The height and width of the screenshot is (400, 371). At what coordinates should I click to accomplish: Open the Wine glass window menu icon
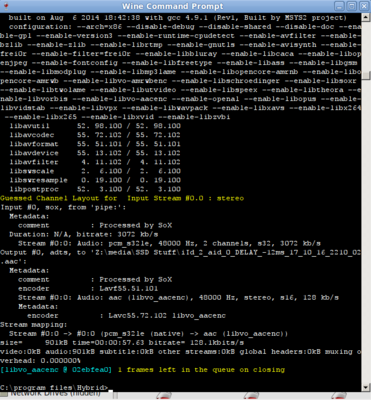[x=5, y=6]
